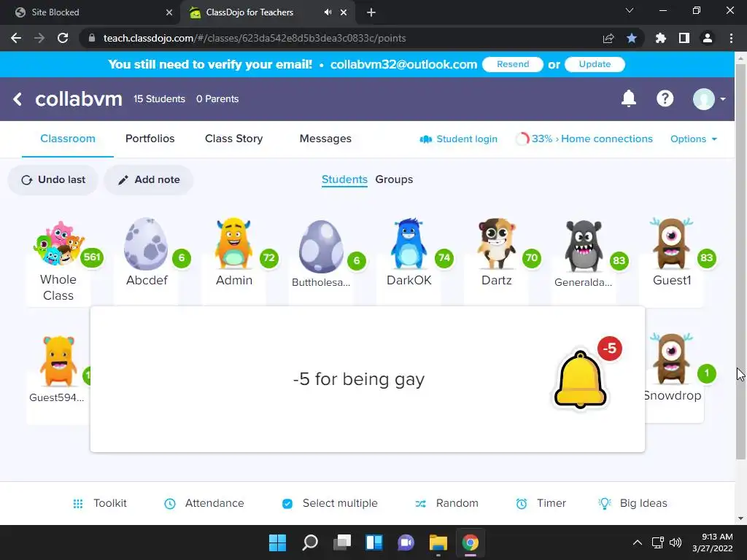747x560 pixels.
Task: Click the Whole Class avatar
Action: click(x=58, y=243)
